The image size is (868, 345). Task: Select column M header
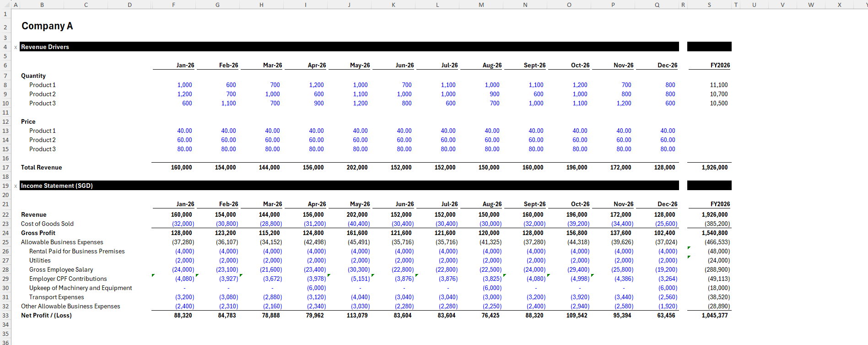481,5
